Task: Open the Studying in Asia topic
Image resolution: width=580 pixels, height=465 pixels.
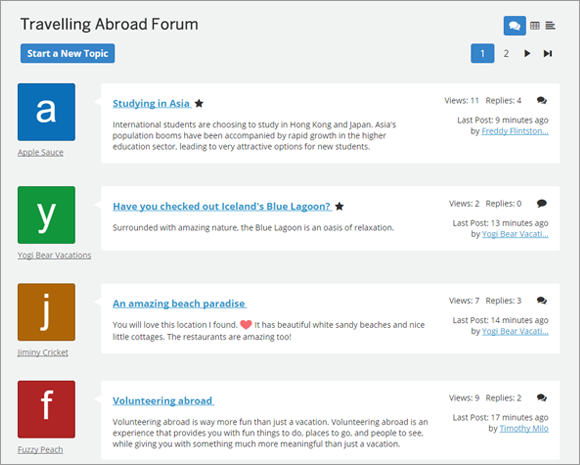Action: click(151, 104)
